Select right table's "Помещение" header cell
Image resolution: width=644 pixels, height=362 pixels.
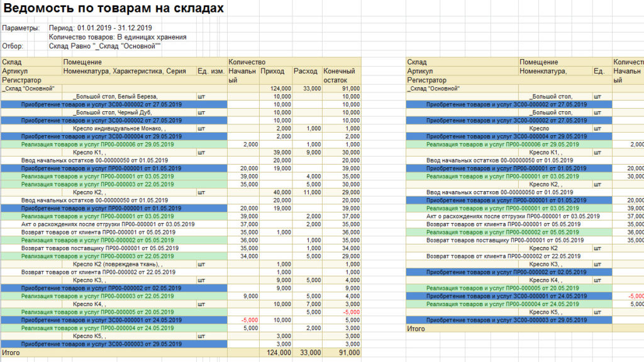click(x=565, y=62)
